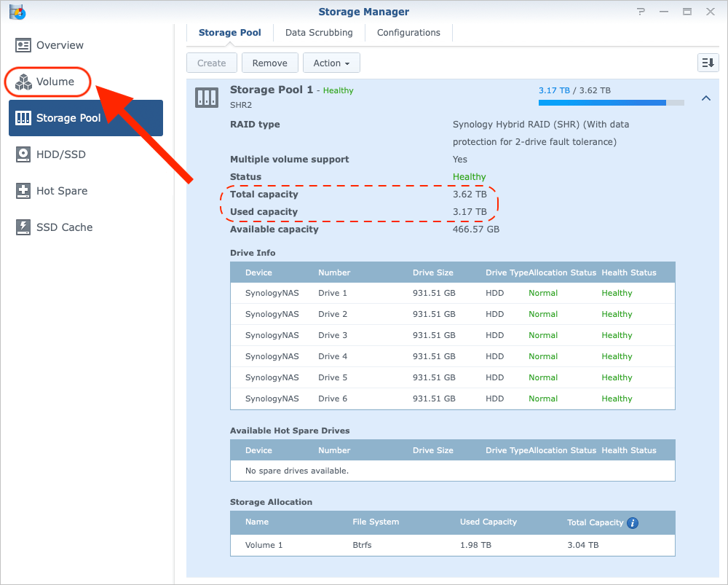This screenshot has width=728, height=585.
Task: Select the Storage Pool tab
Action: coord(230,33)
